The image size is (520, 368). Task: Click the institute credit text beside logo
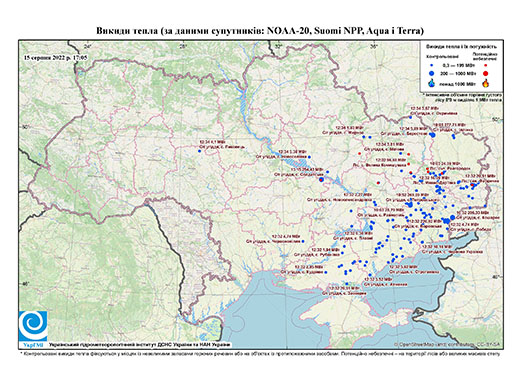coord(140,344)
